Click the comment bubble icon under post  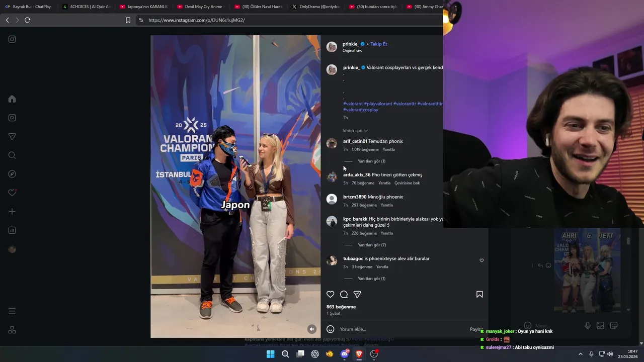(344, 294)
